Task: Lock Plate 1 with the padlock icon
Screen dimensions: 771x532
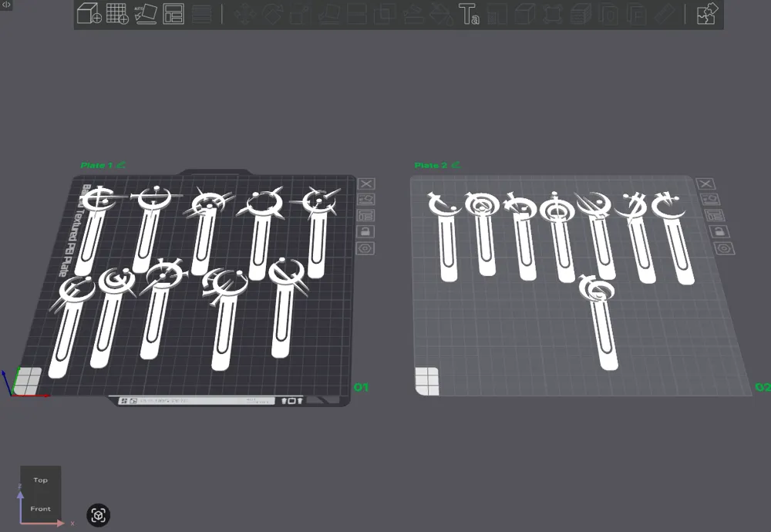Action: (367, 231)
